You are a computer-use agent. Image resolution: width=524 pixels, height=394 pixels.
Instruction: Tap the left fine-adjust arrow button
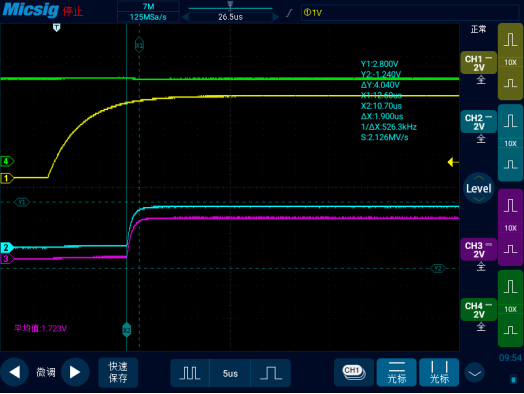tap(14, 372)
